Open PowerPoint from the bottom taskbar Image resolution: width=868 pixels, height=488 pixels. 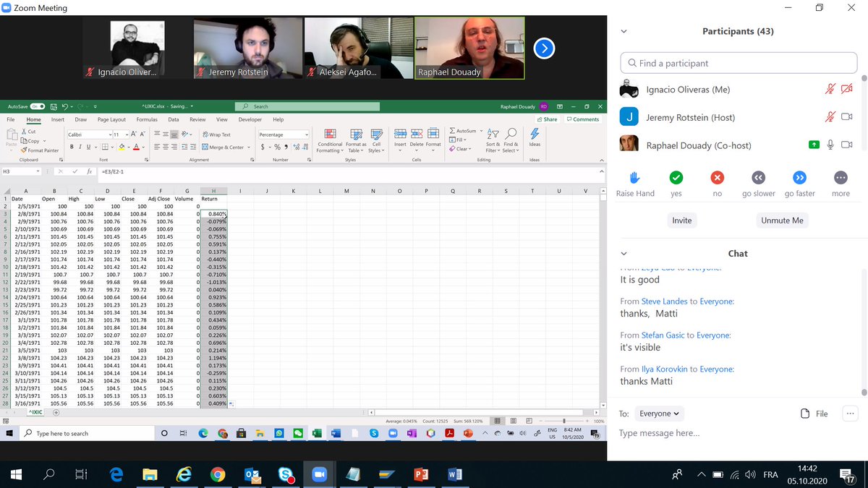click(x=421, y=475)
